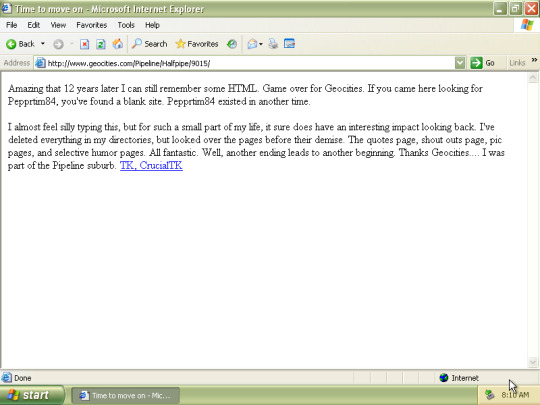Screen dimensions: 540x405
Task: Open the Search pane
Action: 149,44
